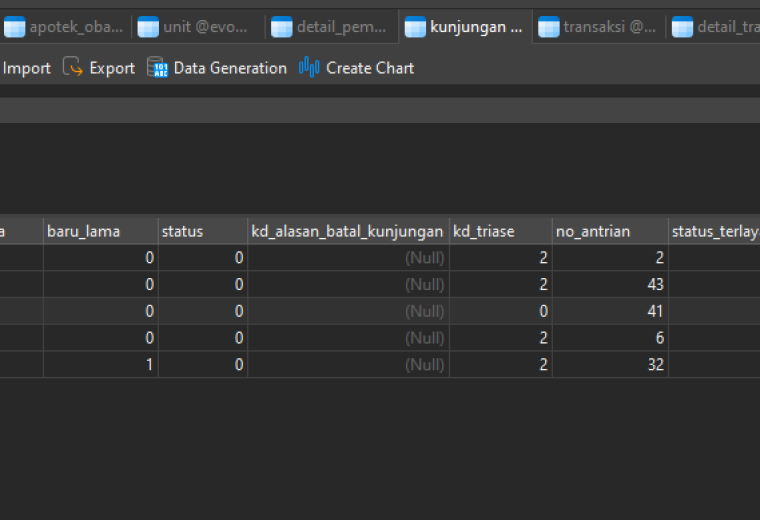The image size is (760, 520).
Task: Switch to the kunjungan tab
Action: coord(465,27)
